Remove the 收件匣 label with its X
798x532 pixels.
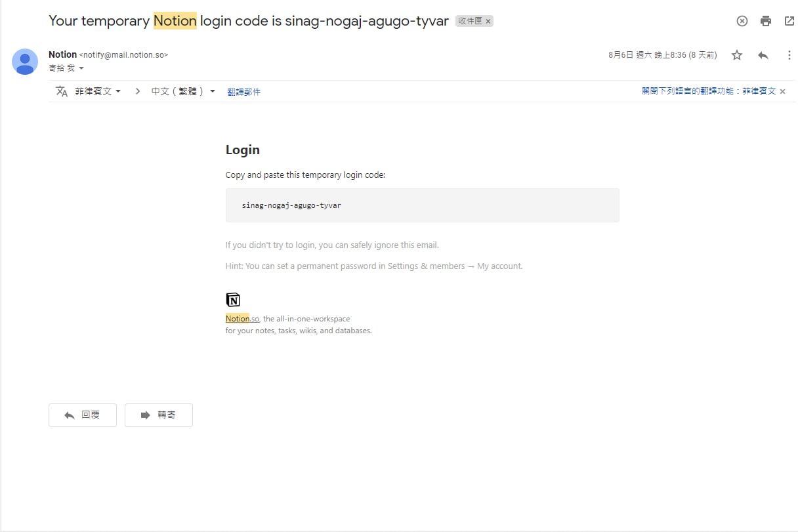(488, 21)
